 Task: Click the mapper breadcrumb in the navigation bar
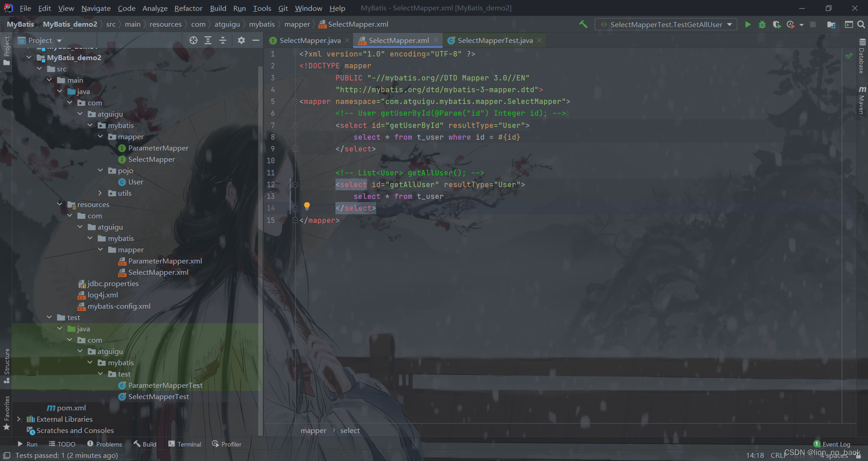297,24
